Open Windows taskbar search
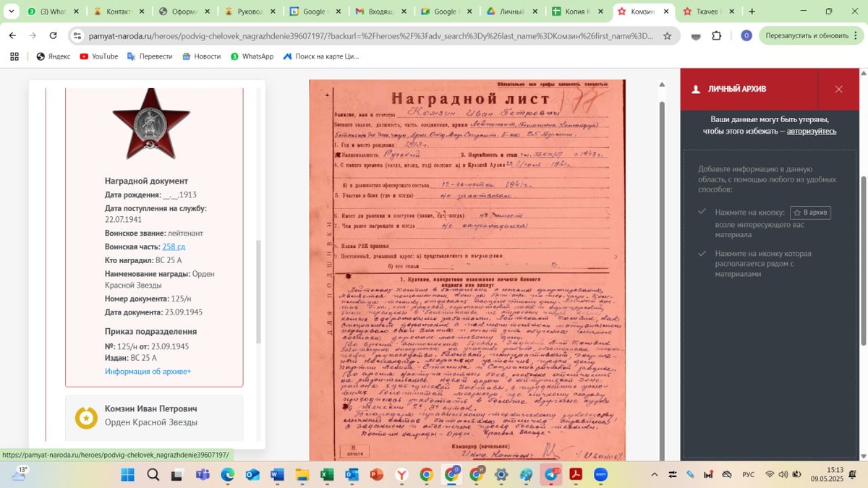Image resolution: width=868 pixels, height=488 pixels. pyautogui.click(x=153, y=475)
